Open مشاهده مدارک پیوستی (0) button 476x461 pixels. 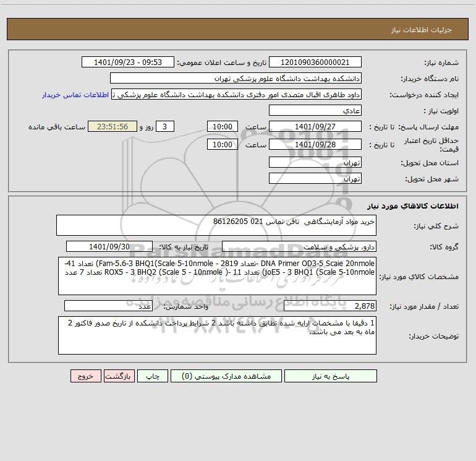[226, 376]
